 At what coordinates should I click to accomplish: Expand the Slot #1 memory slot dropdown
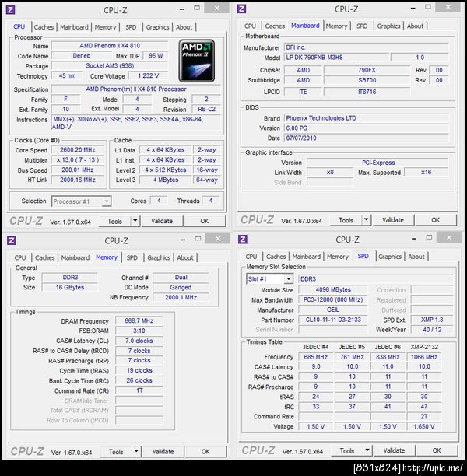288,278
